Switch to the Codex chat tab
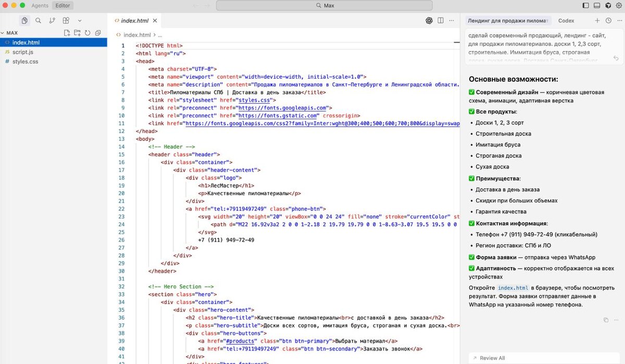The image size is (625, 364). [566, 21]
